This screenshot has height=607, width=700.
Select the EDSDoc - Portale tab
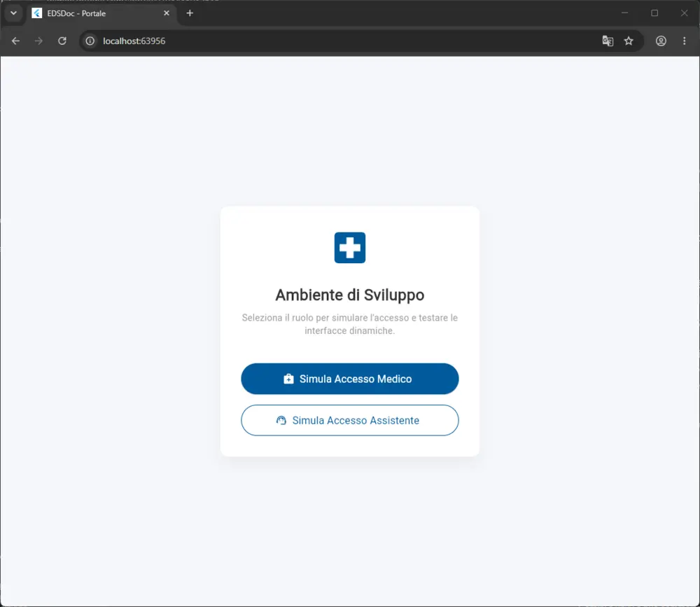101,13
